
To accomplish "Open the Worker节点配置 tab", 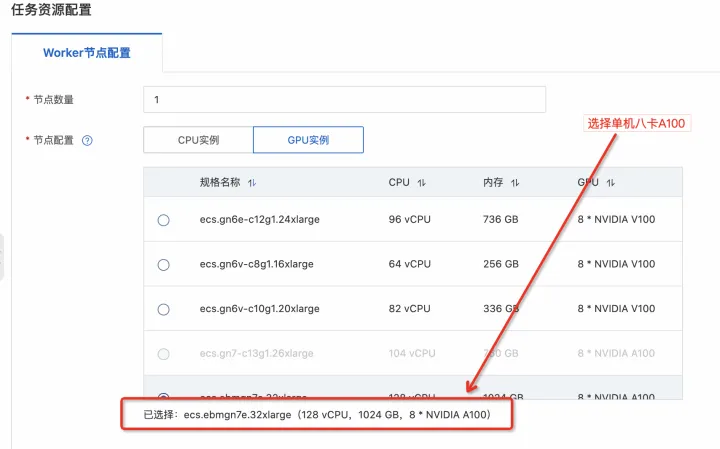I will pos(87,53).
